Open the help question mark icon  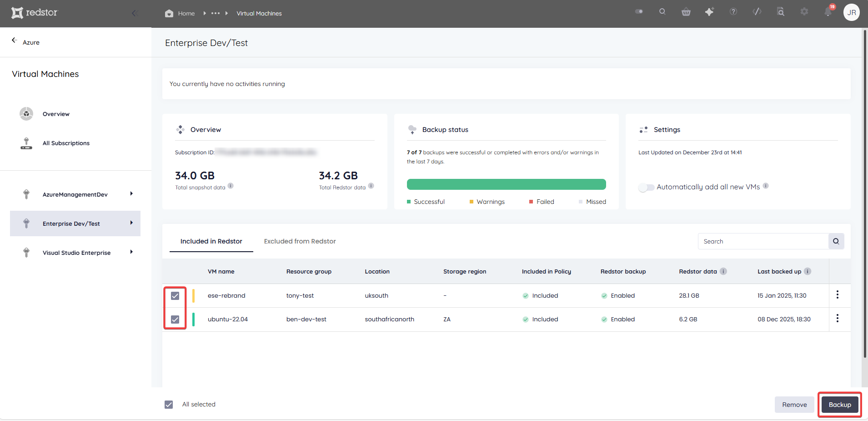733,12
